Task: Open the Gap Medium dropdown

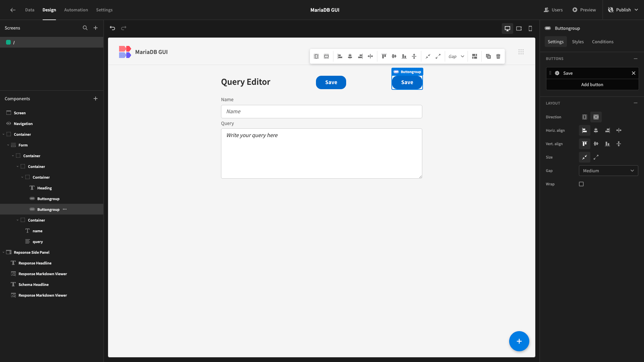Action: pyautogui.click(x=608, y=171)
